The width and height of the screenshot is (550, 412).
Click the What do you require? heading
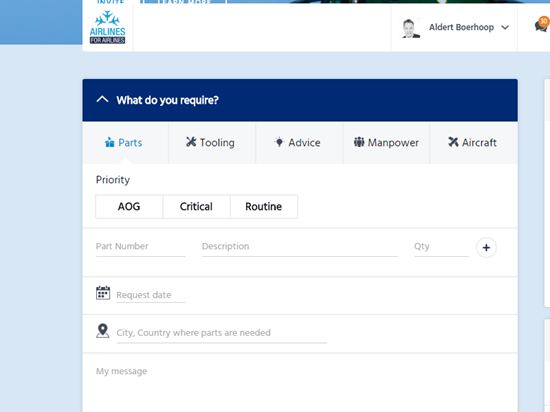(168, 100)
